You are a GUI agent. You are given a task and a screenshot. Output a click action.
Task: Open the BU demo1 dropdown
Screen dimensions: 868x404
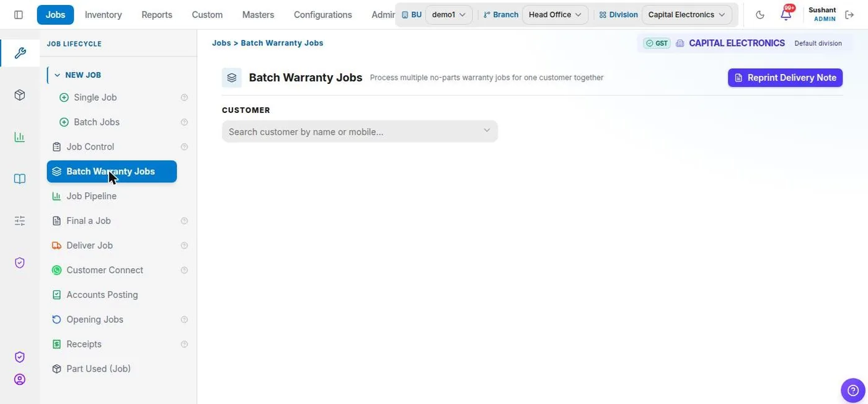tap(449, 15)
